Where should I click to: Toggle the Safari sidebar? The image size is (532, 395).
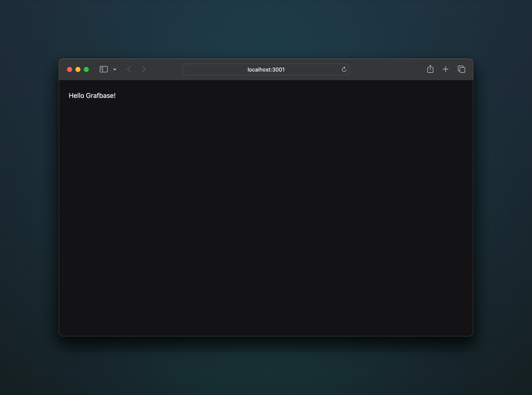[x=104, y=69]
